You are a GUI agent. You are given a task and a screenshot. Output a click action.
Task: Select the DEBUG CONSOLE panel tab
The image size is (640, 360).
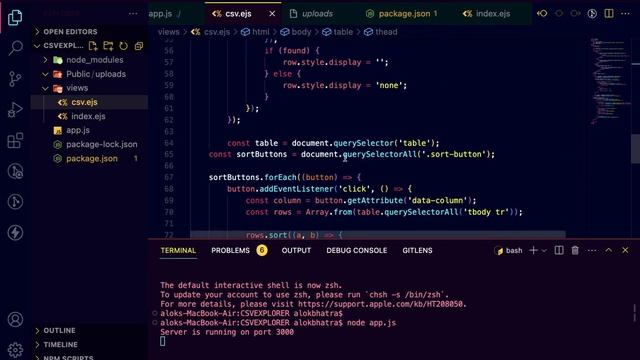pyautogui.click(x=357, y=251)
